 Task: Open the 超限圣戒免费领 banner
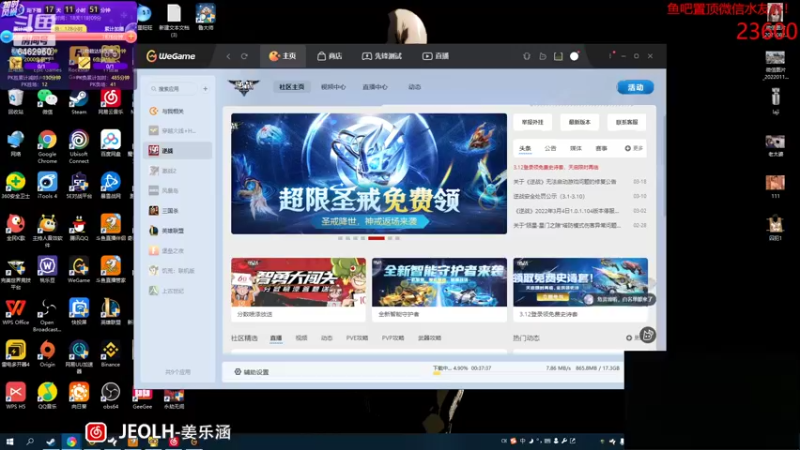click(x=369, y=173)
